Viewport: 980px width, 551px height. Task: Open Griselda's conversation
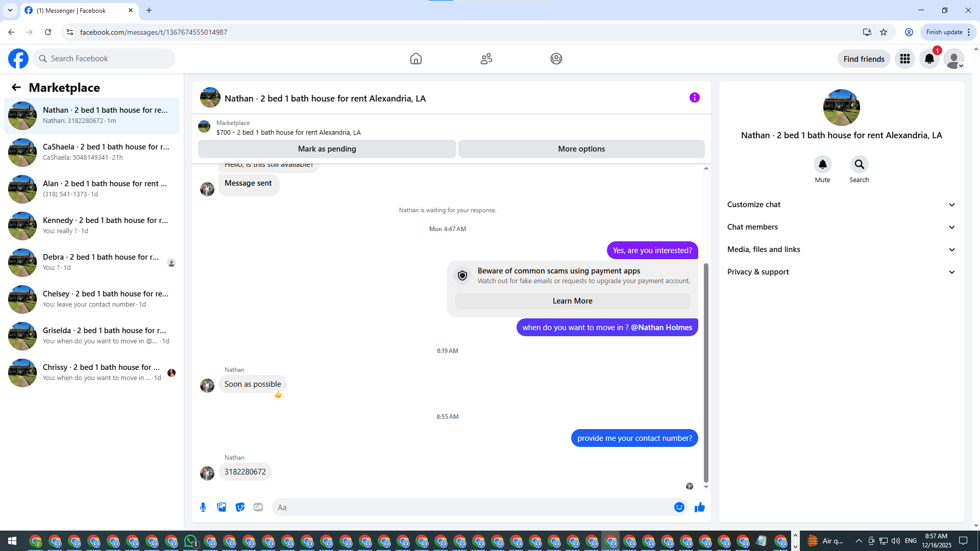pos(92,336)
